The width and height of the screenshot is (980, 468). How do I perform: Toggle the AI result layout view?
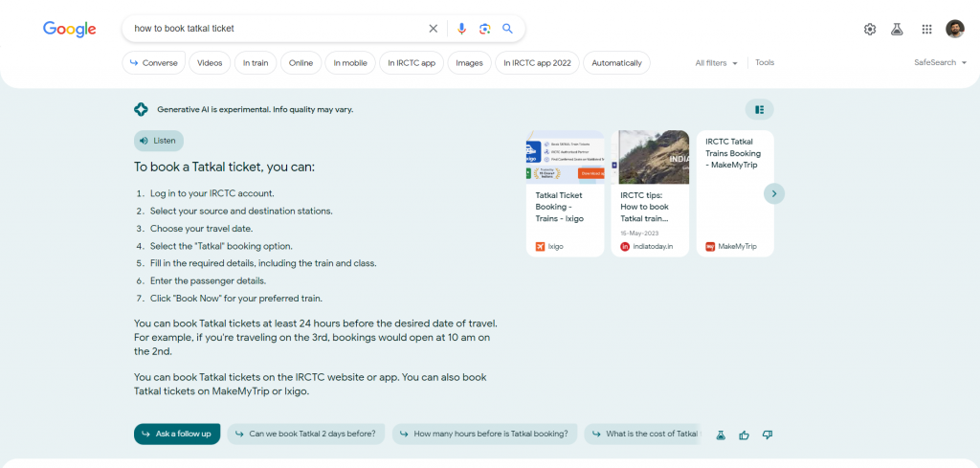pyautogui.click(x=759, y=109)
